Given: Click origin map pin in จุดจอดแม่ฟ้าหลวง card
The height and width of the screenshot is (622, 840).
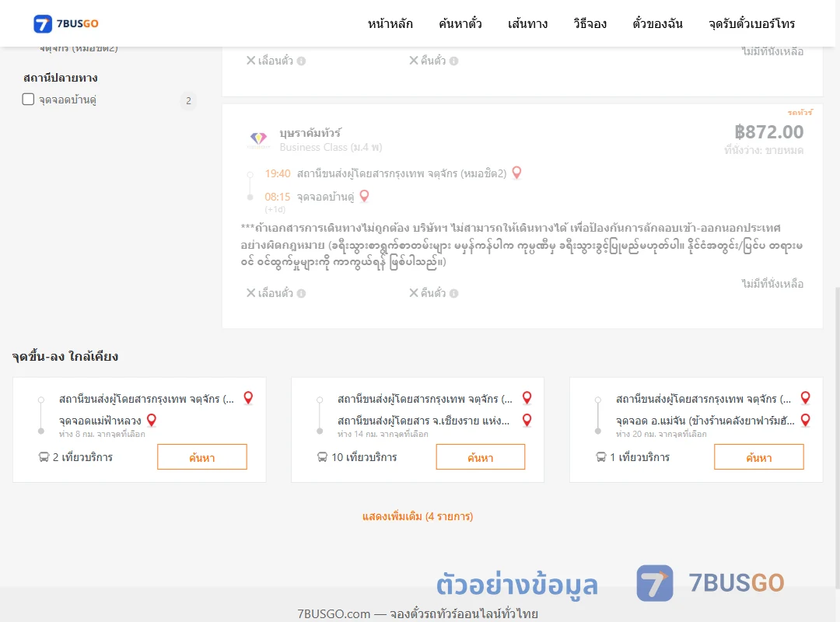Looking at the screenshot, I should (248, 397).
